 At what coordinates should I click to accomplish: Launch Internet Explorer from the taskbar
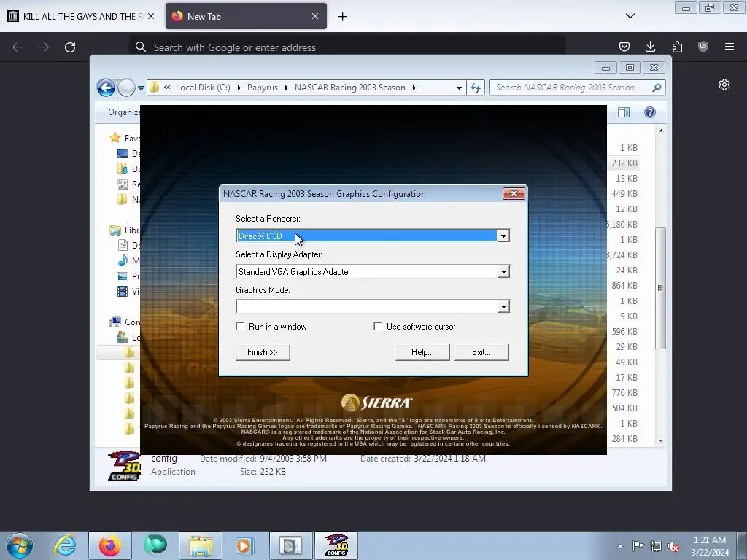point(65,545)
